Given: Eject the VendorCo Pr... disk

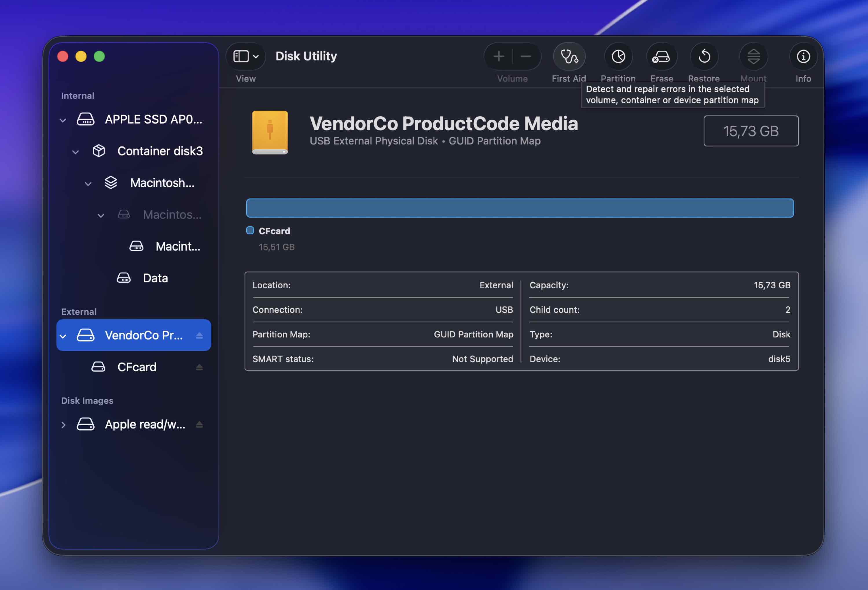Looking at the screenshot, I should (x=199, y=335).
